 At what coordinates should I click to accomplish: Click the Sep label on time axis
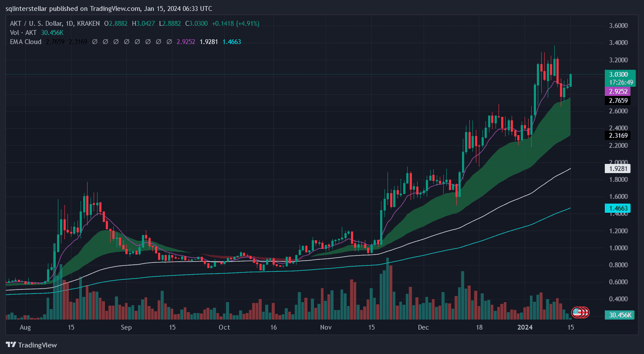(x=126, y=327)
